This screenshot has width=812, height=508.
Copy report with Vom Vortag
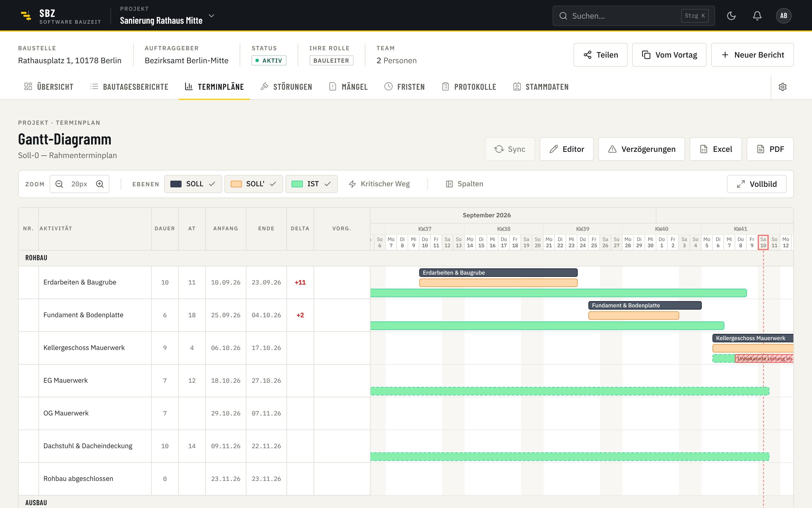[x=669, y=55]
